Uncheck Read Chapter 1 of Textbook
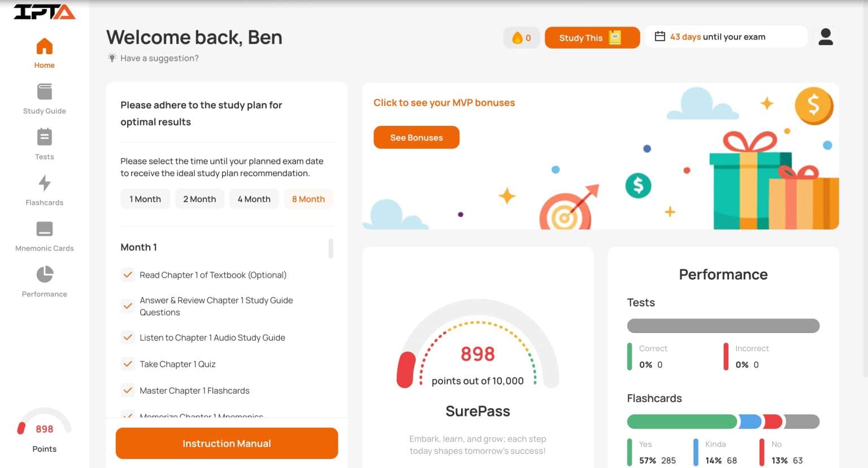 [x=128, y=275]
